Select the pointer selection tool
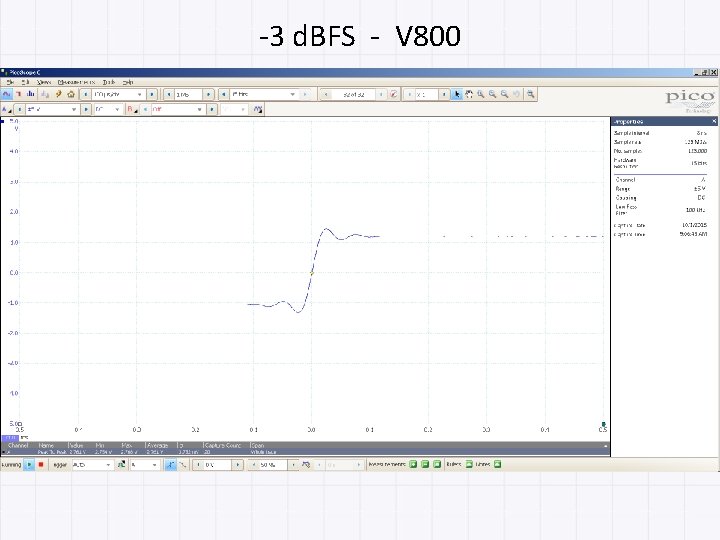720x540 pixels. pos(456,94)
